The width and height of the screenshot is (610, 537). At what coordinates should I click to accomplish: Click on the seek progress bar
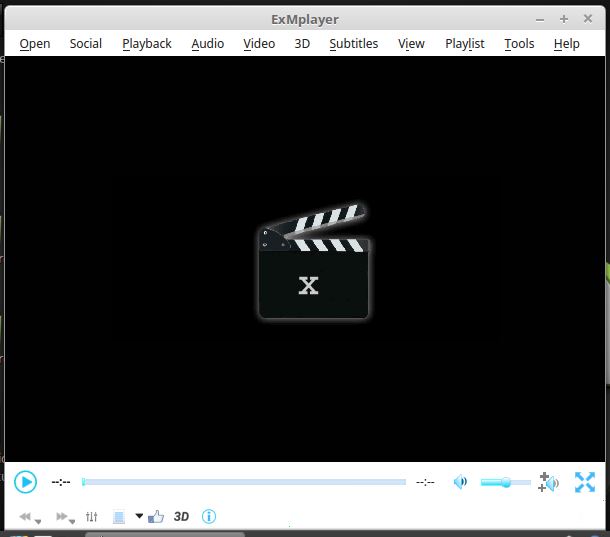click(x=244, y=482)
